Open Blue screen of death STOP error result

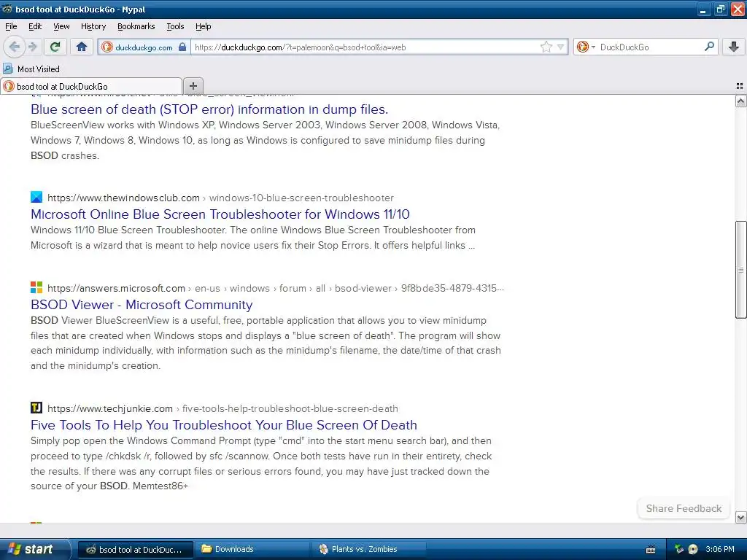[x=209, y=109]
